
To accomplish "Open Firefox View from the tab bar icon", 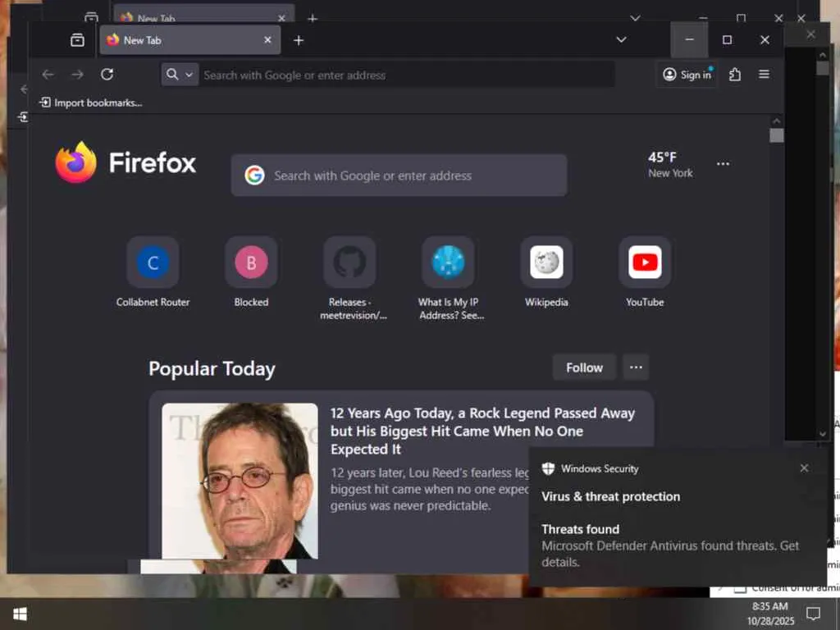I will (77, 40).
